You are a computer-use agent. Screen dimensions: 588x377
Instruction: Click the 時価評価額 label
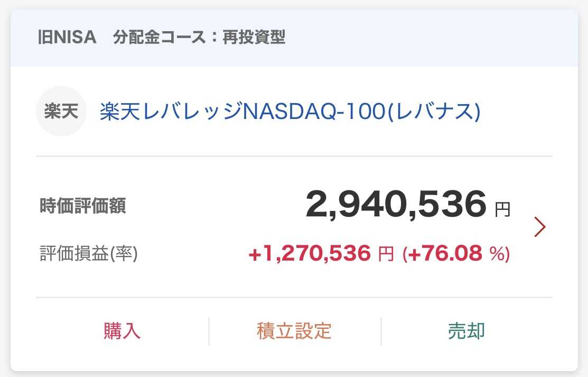click(83, 206)
